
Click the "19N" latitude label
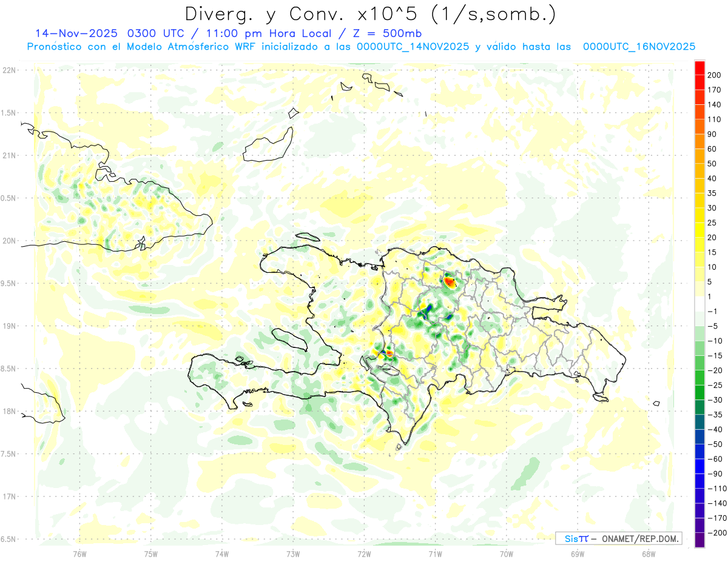click(x=9, y=326)
